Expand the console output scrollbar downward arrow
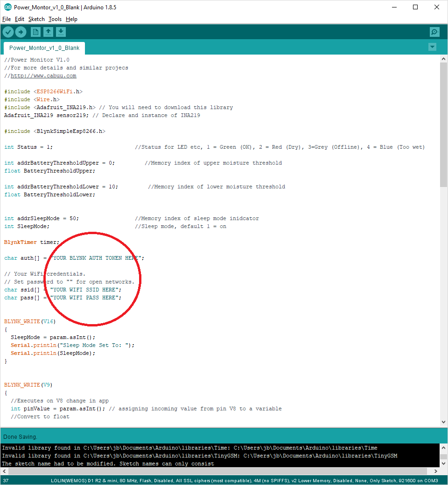 [x=443, y=464]
